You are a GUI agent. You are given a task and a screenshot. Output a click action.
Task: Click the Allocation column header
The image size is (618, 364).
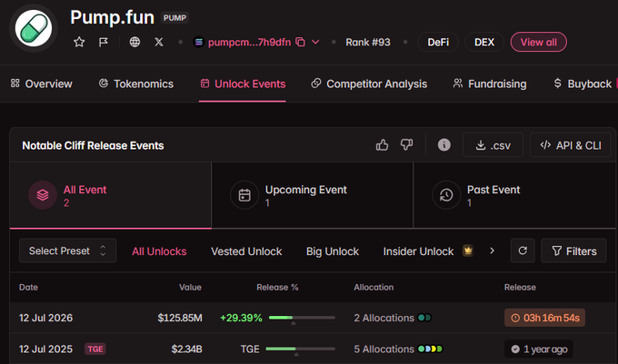coord(374,287)
